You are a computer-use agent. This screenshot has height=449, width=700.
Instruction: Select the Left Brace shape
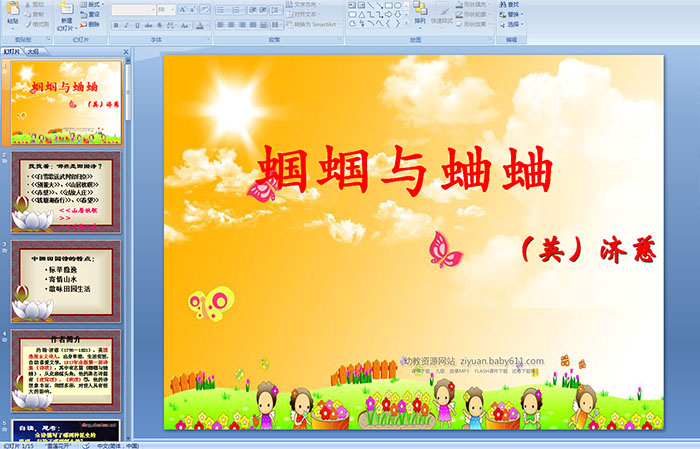tap(388, 23)
